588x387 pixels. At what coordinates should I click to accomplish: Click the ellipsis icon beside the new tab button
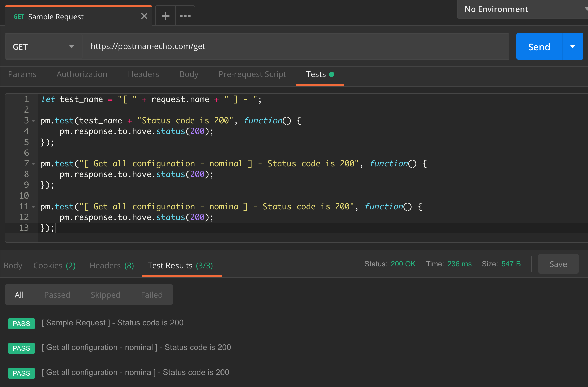pos(185,15)
